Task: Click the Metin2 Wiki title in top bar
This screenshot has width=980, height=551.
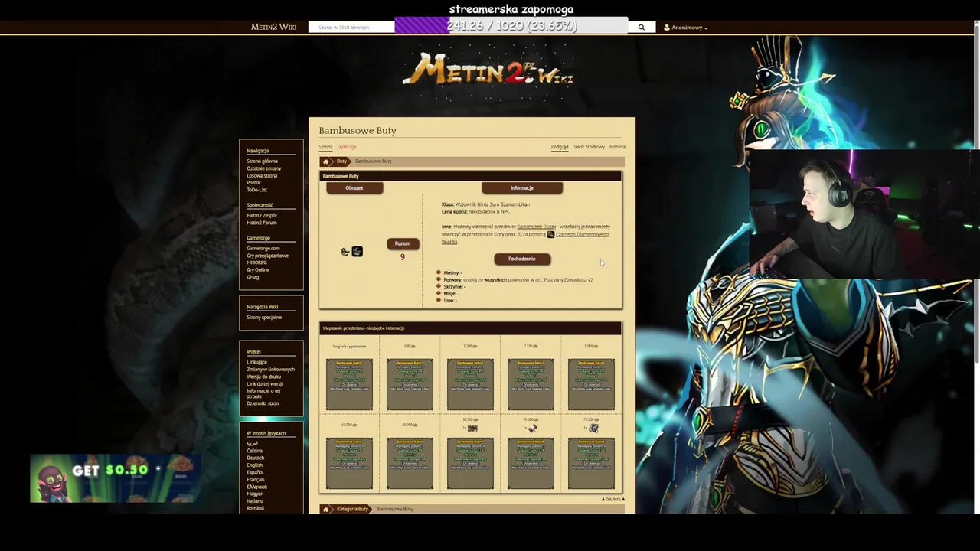Action: tap(273, 27)
